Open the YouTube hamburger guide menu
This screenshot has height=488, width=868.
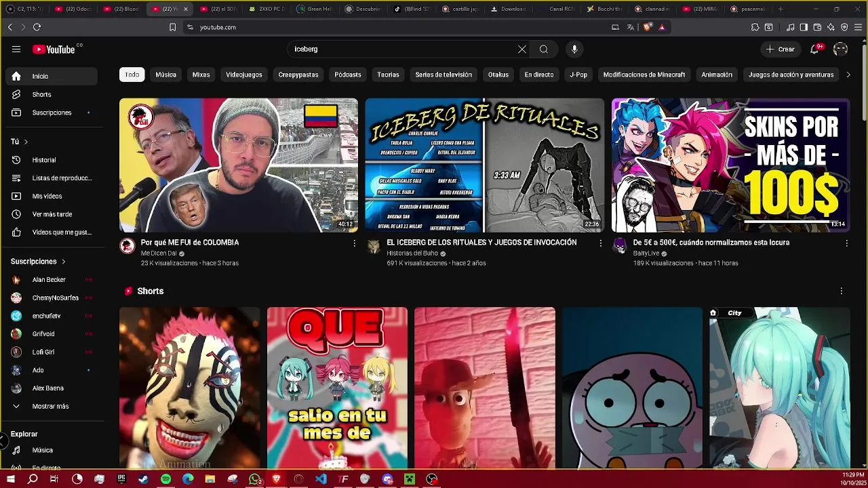(16, 49)
